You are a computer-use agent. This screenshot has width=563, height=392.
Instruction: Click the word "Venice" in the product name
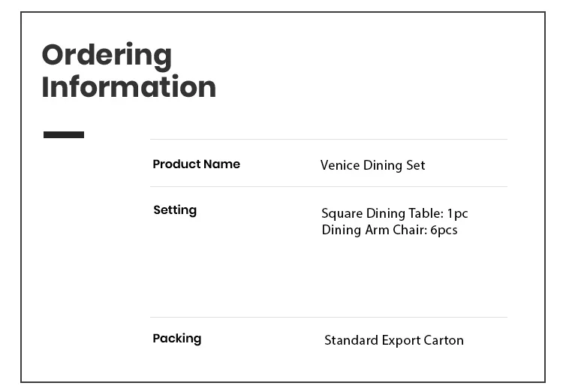[340, 165]
